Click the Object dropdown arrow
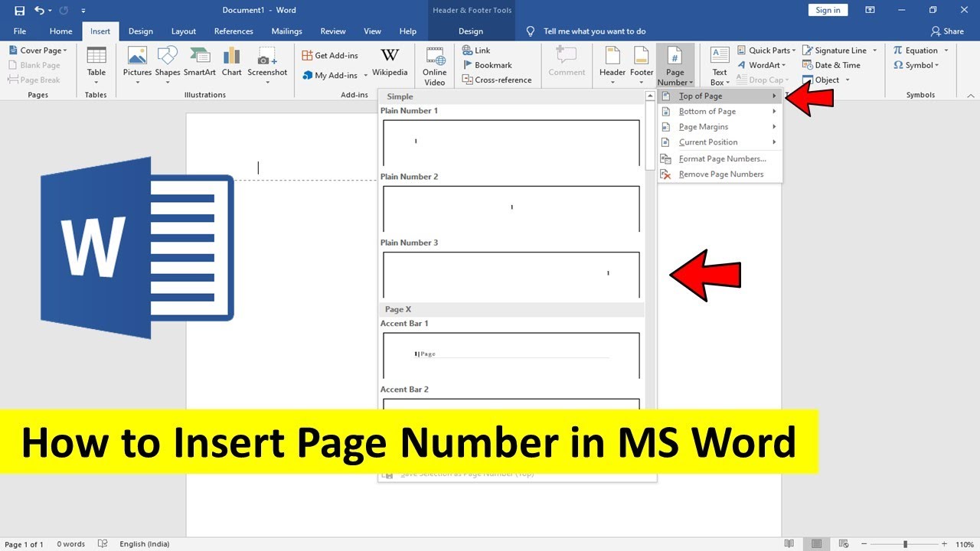 848,80
